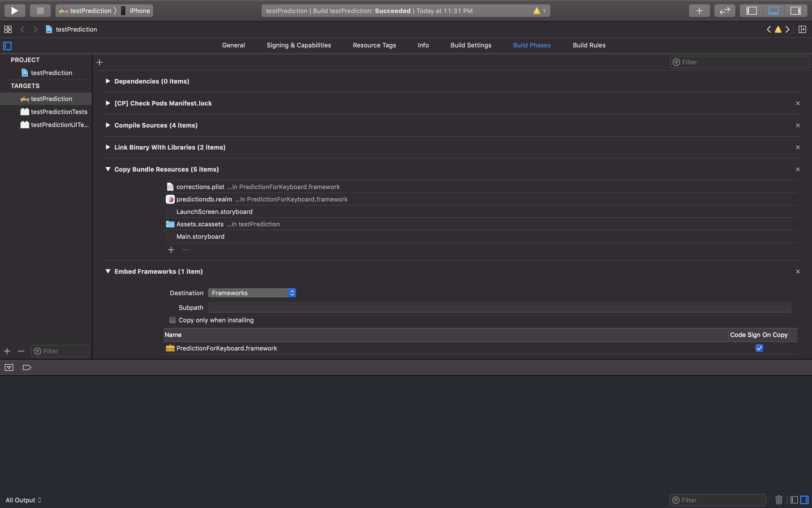Select testPrediction under PROJECT

46,73
